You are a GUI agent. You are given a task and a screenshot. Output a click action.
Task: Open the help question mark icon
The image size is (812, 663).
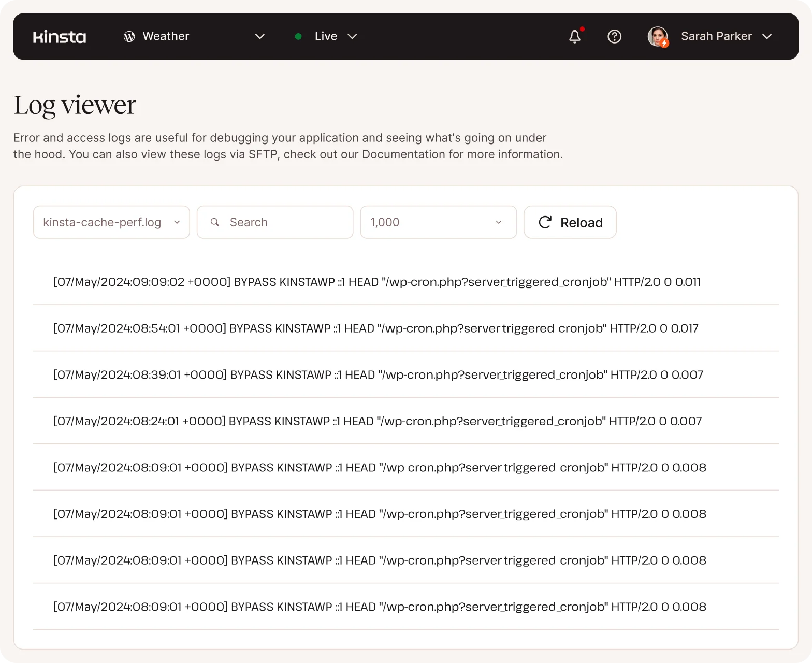click(614, 36)
